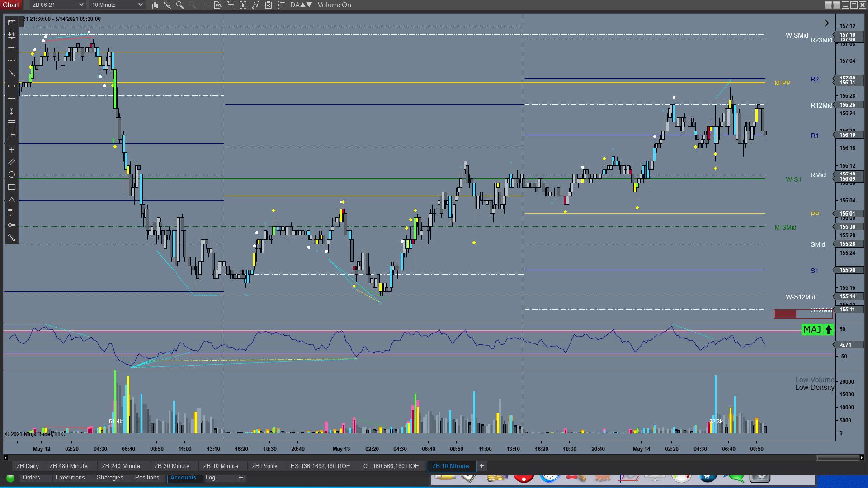Click the right-arrow icon at chart top right

(825, 23)
